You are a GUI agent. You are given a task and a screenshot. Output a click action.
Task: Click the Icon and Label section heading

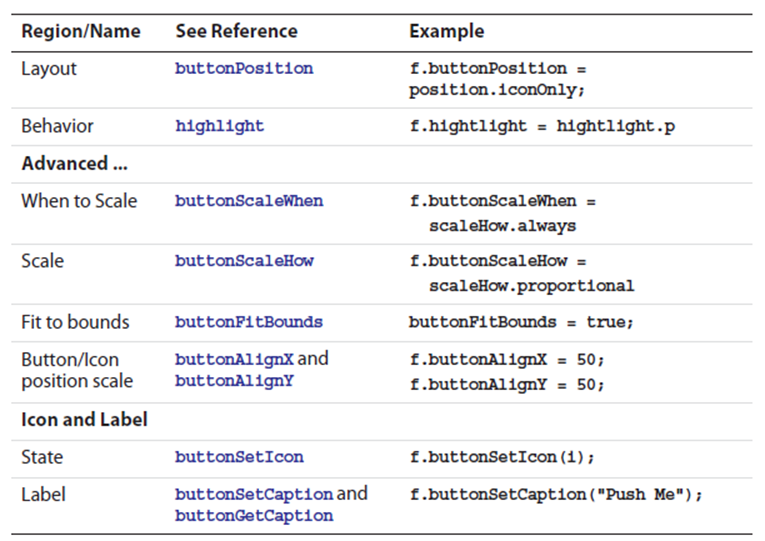(x=84, y=419)
